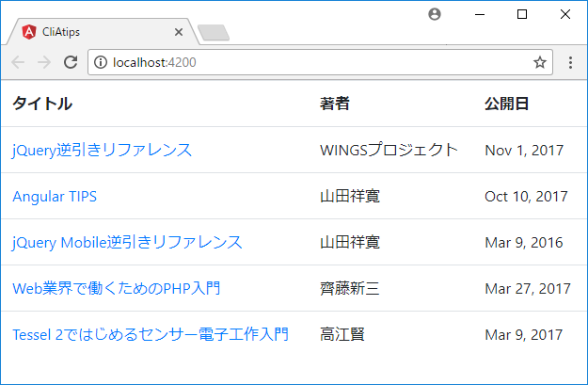The height and width of the screenshot is (385, 588).
Task: Select the author cell 齊藤新三
Action: tap(350, 289)
